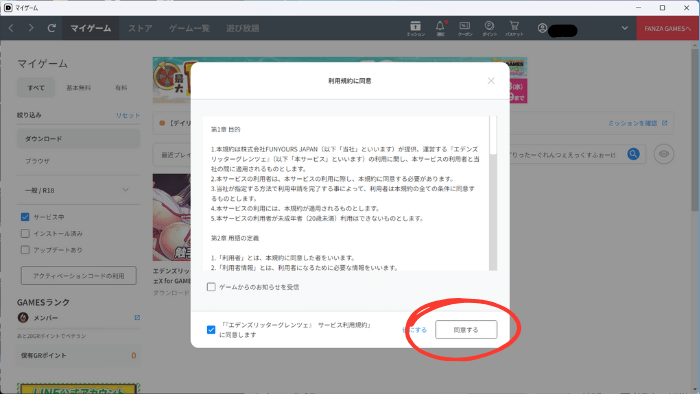Click the 同意する button
This screenshot has width=700, height=394.
click(x=466, y=330)
